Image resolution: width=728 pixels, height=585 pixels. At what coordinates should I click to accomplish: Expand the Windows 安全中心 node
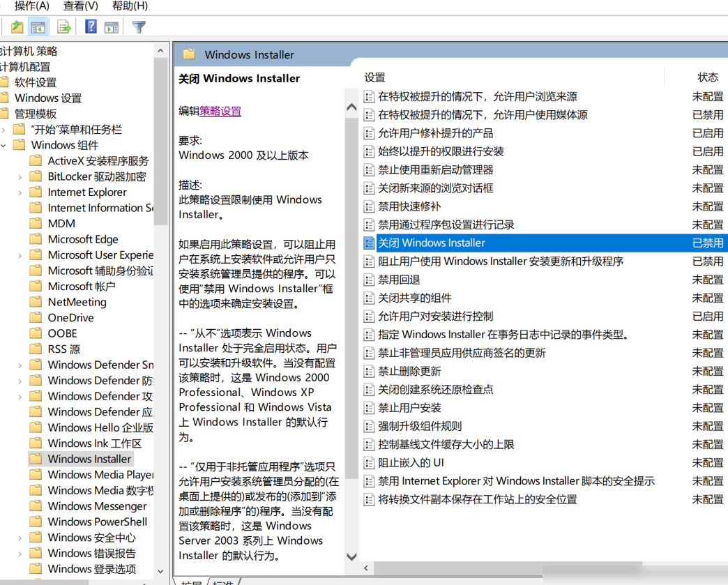(20, 538)
